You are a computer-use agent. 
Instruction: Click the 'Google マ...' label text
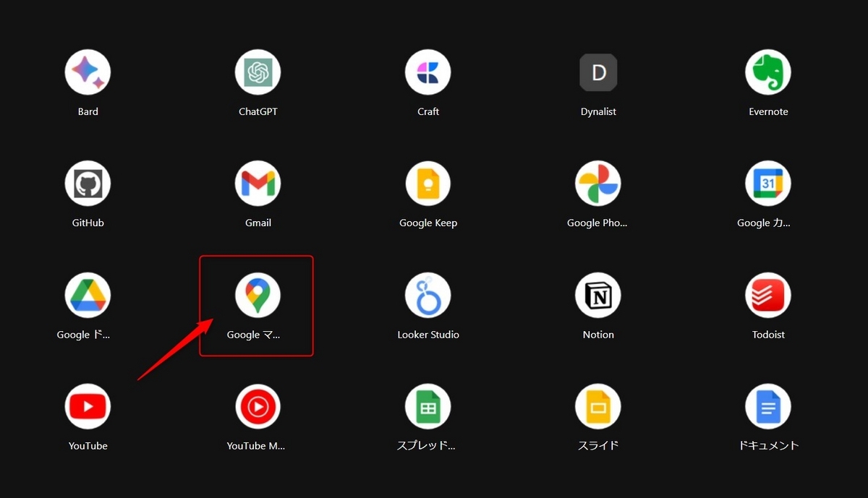(253, 335)
